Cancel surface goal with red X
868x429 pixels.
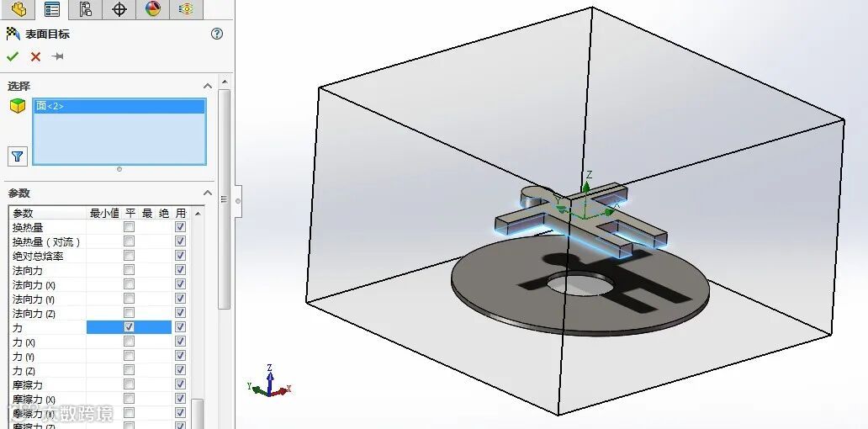point(35,56)
